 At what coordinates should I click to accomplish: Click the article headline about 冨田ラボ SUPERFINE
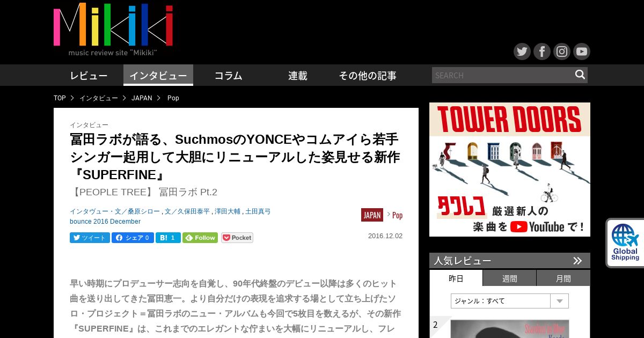click(x=235, y=157)
